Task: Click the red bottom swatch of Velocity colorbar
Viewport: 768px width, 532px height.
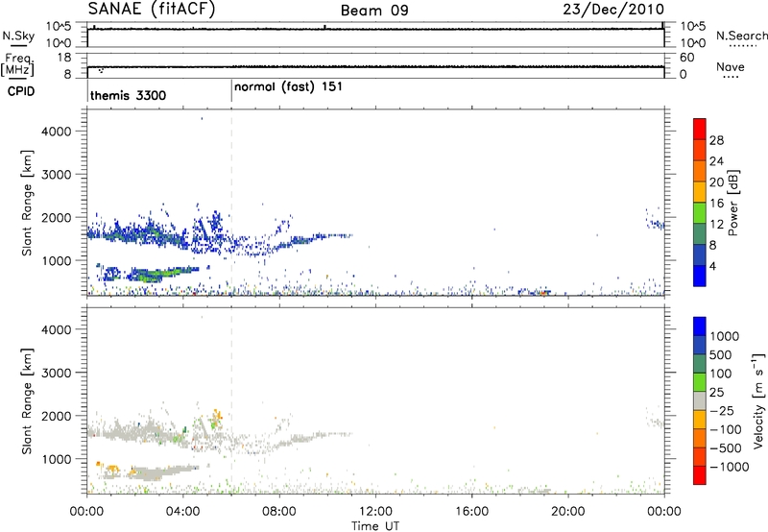Action: [700, 475]
